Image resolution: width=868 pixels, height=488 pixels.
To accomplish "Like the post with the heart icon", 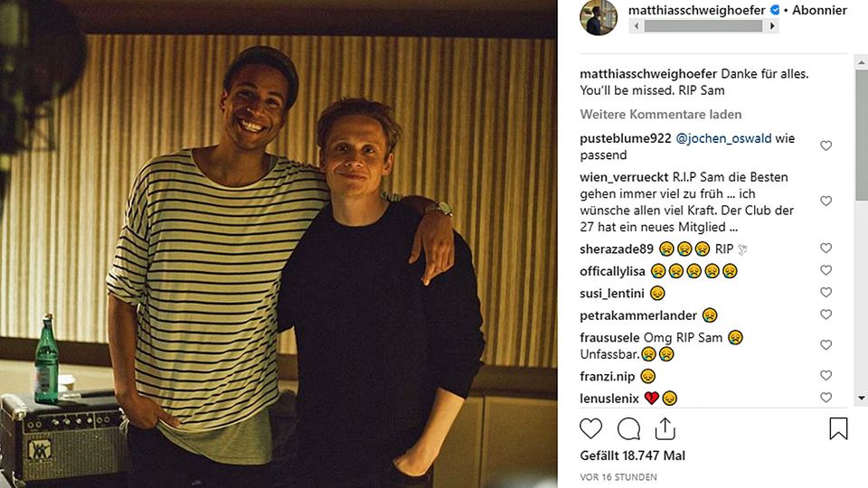I will tap(590, 428).
